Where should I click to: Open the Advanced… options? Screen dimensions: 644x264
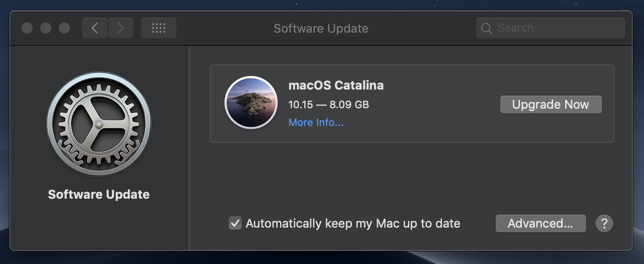pos(540,223)
